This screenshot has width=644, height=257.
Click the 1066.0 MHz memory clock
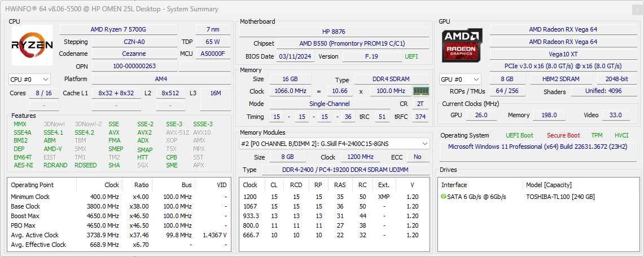[x=290, y=91]
